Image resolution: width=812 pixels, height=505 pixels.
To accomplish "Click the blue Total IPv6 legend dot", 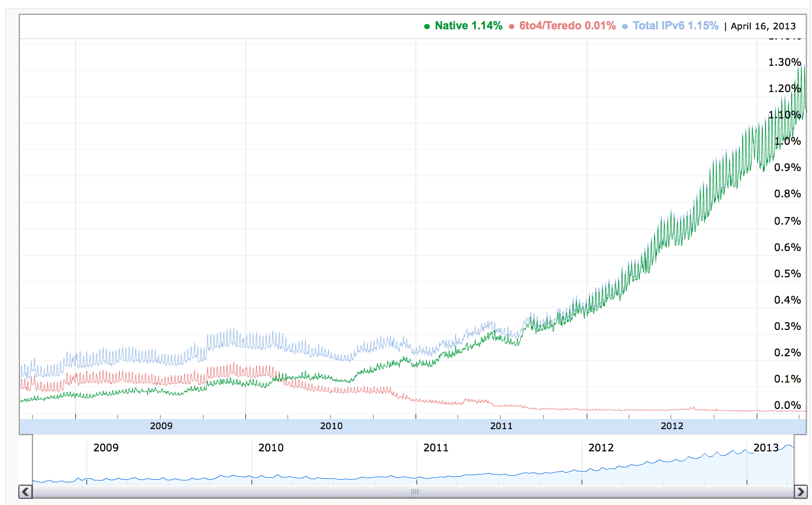I will coord(625,26).
